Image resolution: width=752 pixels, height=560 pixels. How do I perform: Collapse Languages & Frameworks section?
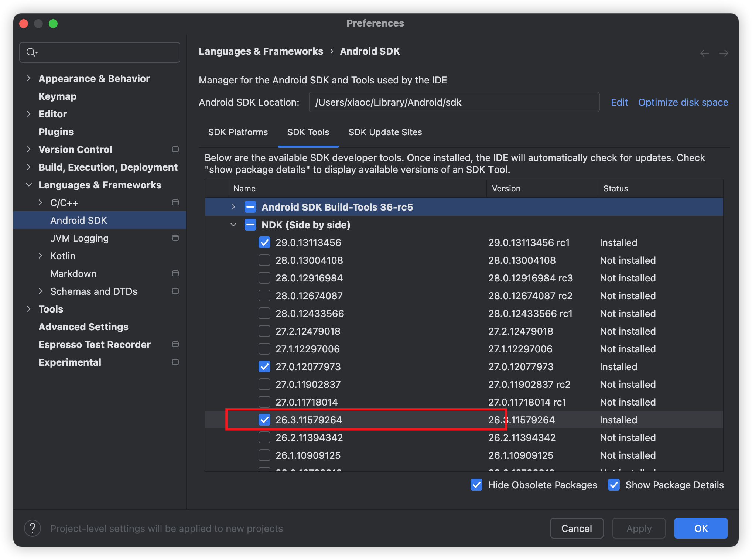(28, 185)
